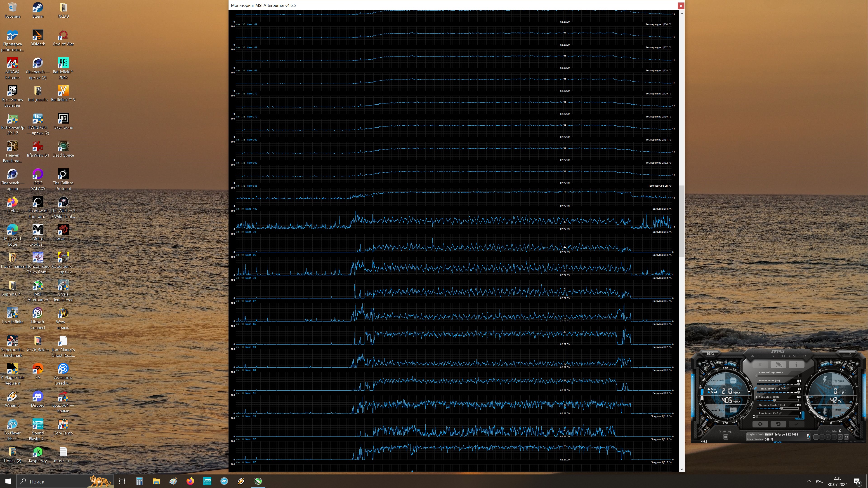Viewport: 868px width, 488px height.
Task: Select profile slot 5
Action: pos(840,437)
